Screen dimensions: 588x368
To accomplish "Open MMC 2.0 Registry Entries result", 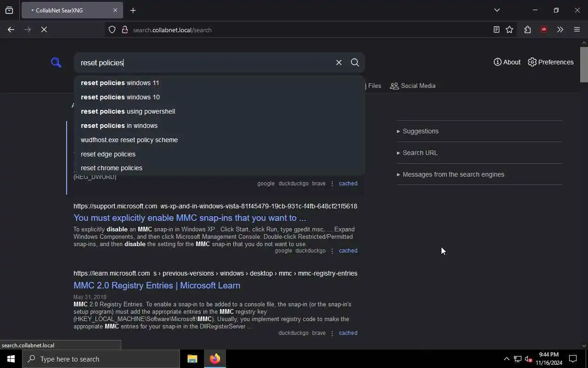I will tap(157, 285).
